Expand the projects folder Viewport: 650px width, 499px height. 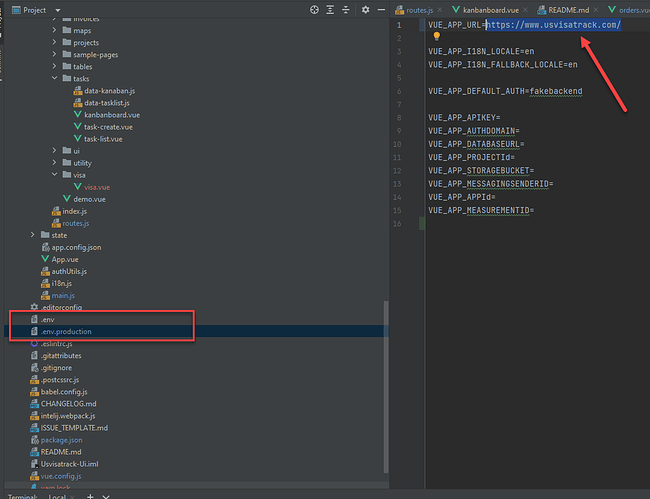54,42
